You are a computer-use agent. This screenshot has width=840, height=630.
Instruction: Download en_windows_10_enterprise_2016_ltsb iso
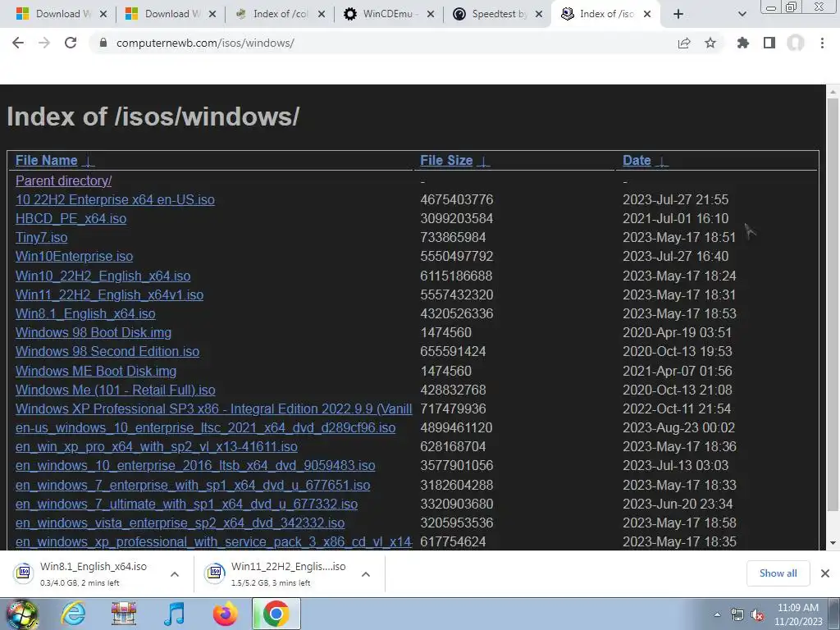[x=195, y=465]
